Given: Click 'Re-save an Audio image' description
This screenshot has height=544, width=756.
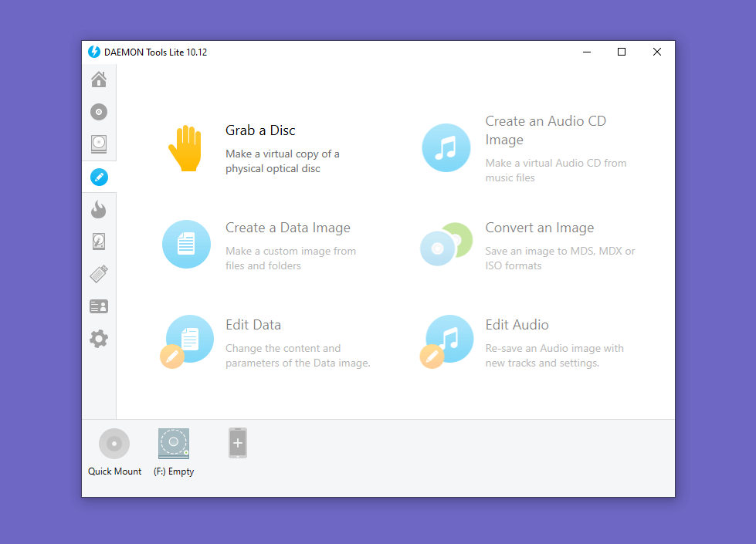Looking at the screenshot, I should 554,356.
